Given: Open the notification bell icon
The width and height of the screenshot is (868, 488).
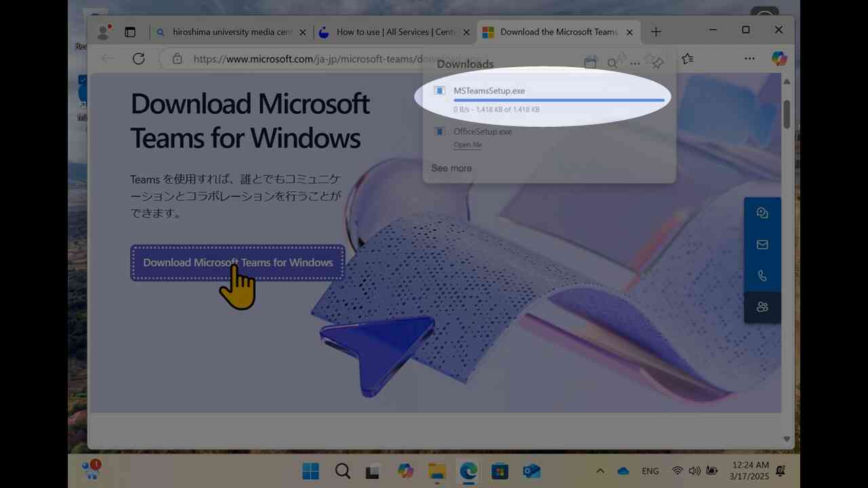Looking at the screenshot, I should (x=781, y=471).
